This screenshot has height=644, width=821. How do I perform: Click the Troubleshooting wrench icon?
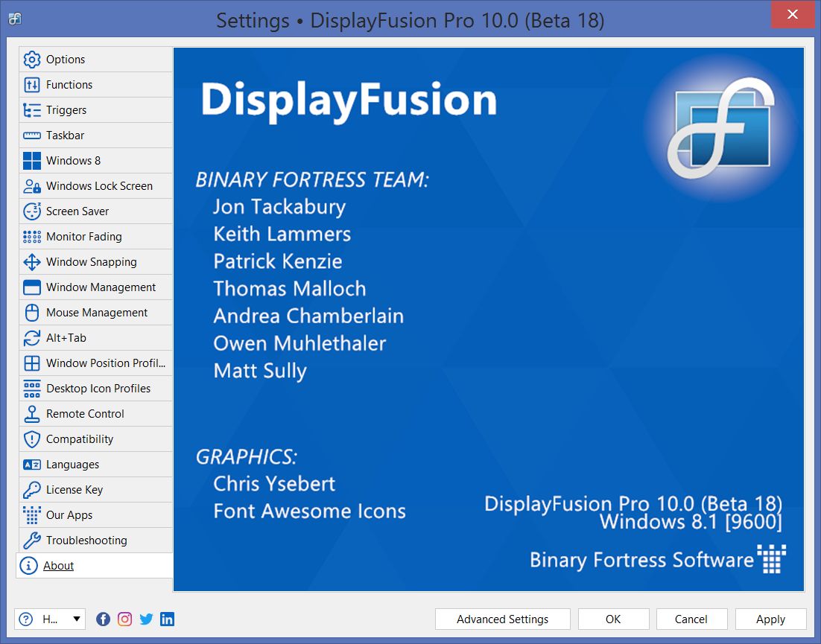(x=32, y=541)
